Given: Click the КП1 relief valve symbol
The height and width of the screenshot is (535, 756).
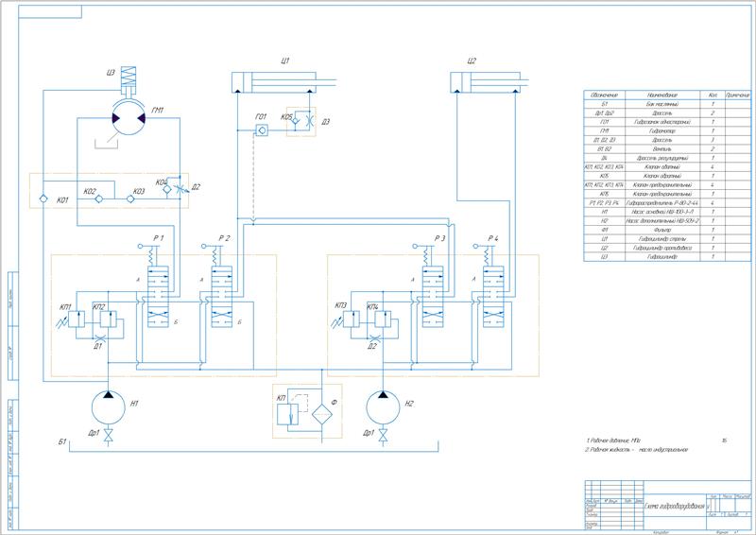Looking at the screenshot, I should click(x=77, y=319).
